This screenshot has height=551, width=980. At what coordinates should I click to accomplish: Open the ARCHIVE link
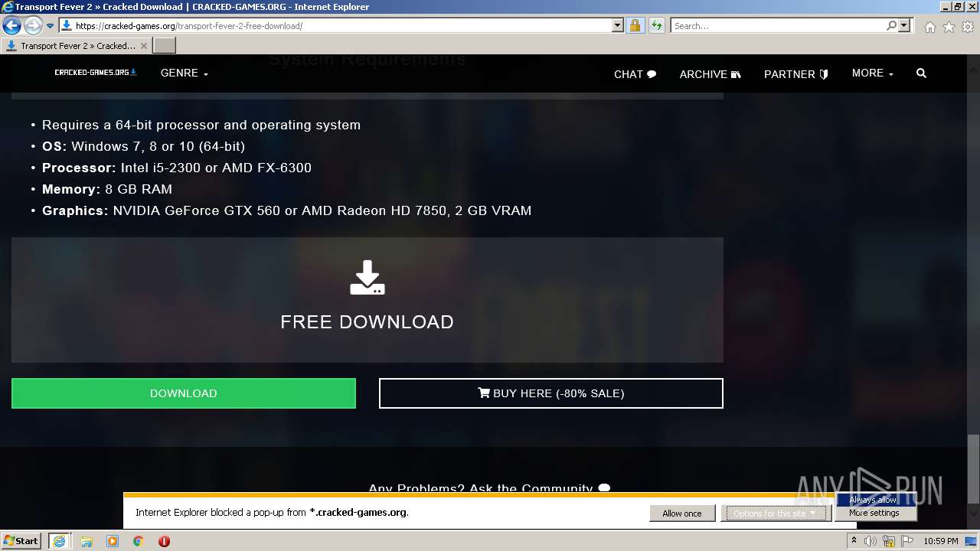point(710,74)
